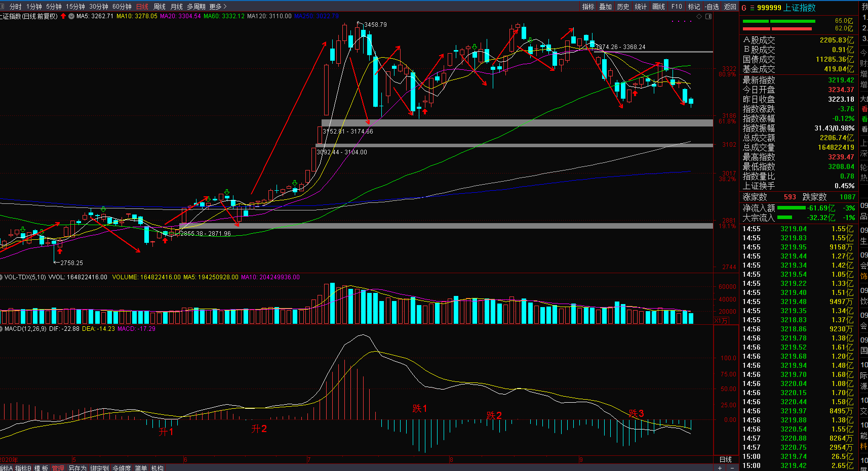Click the 涨家数 593 value
This screenshot has width=868, height=471.
(790, 197)
